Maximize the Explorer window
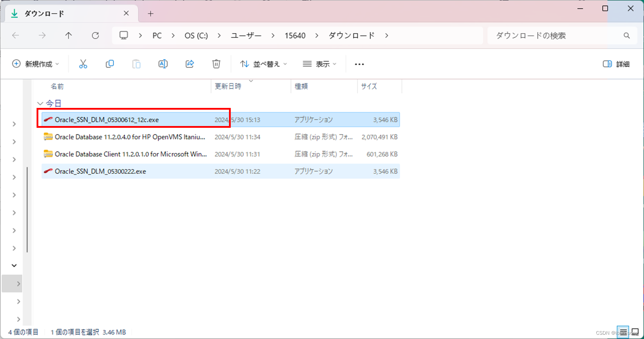Viewport: 644px width, 339px height. 605,9
